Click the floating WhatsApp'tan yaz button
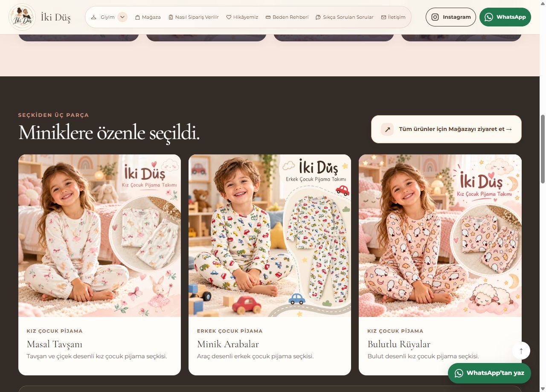Viewport: 546px width, 392px height. pos(489,373)
